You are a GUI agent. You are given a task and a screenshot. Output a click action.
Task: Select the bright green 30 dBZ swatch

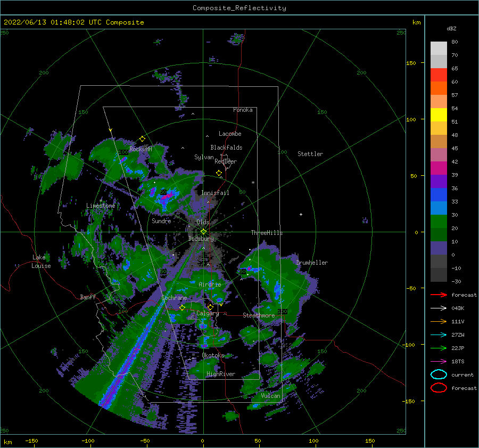tap(439, 221)
